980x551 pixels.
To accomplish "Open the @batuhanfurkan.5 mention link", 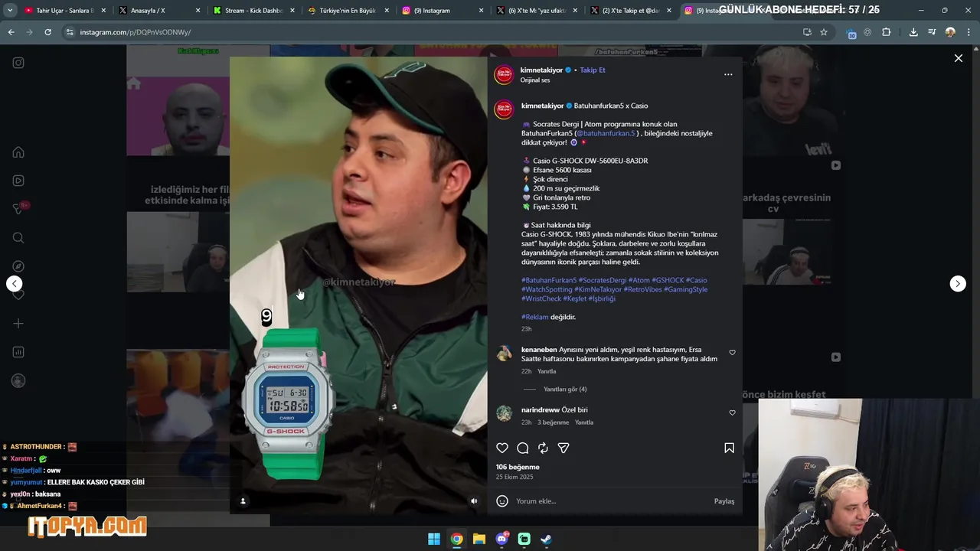I will (x=606, y=133).
